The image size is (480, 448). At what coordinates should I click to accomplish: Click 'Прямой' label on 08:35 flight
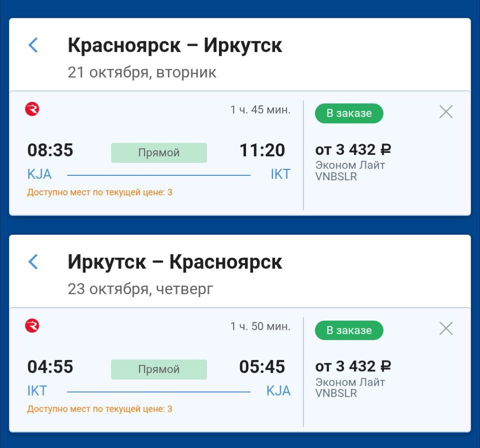tap(158, 153)
